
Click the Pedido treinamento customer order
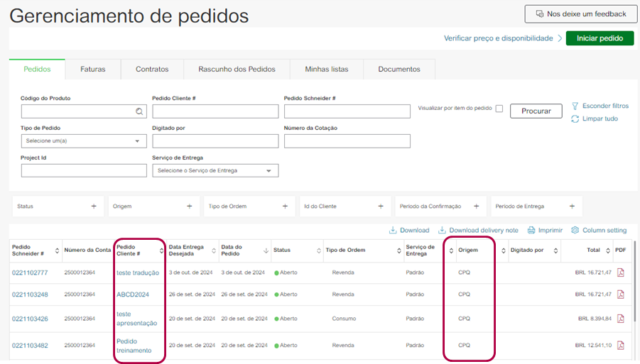coord(134,346)
